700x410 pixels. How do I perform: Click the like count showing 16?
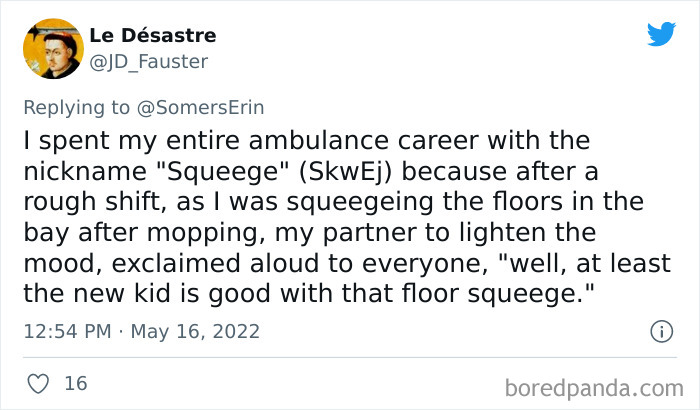pyautogui.click(x=74, y=383)
